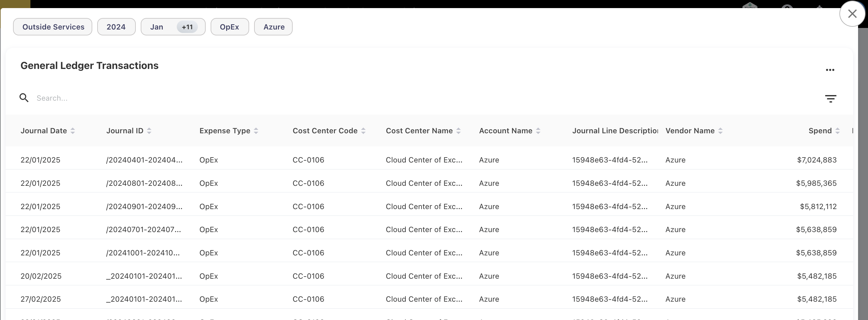Expand the +11 months badge
Image resolution: width=868 pixels, height=320 pixels.
[x=187, y=27]
